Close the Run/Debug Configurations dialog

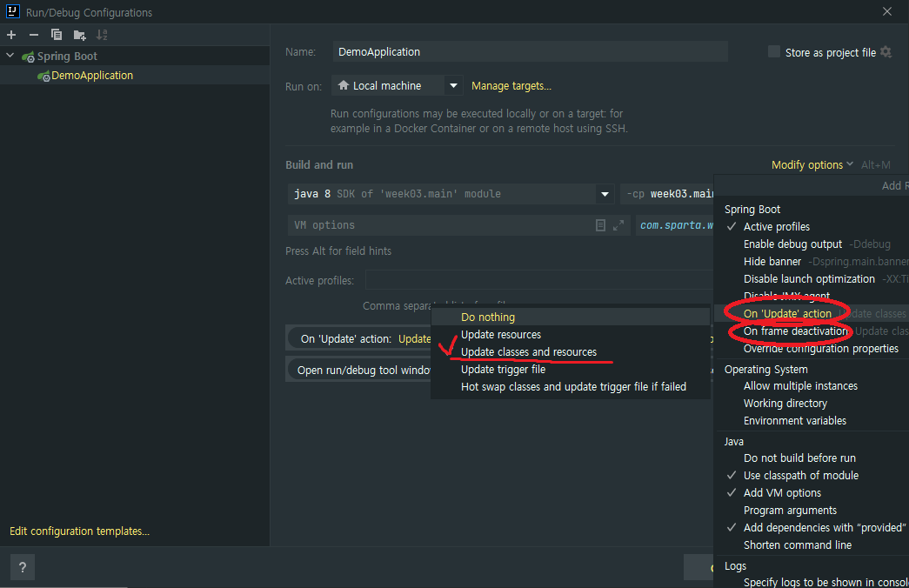click(887, 11)
